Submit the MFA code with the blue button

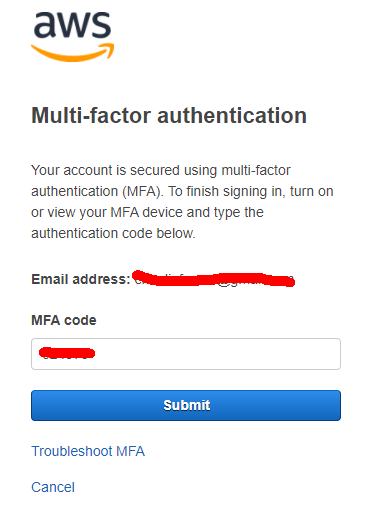pos(186,405)
